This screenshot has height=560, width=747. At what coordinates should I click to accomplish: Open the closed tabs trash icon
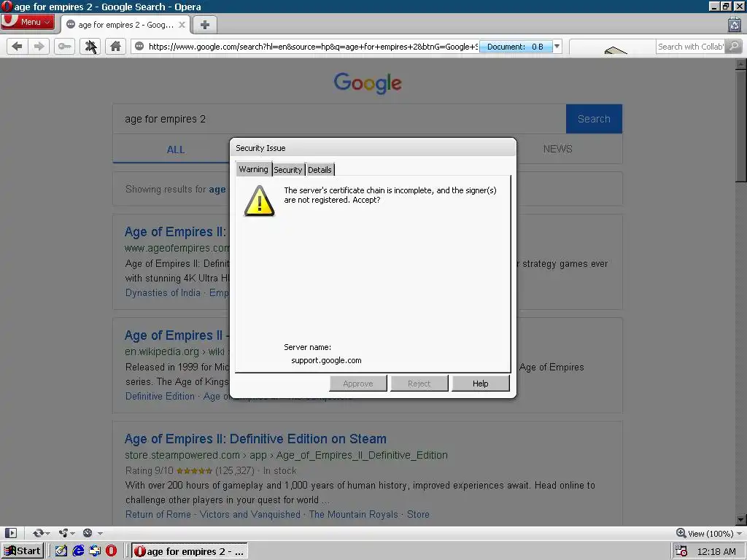tap(734, 24)
